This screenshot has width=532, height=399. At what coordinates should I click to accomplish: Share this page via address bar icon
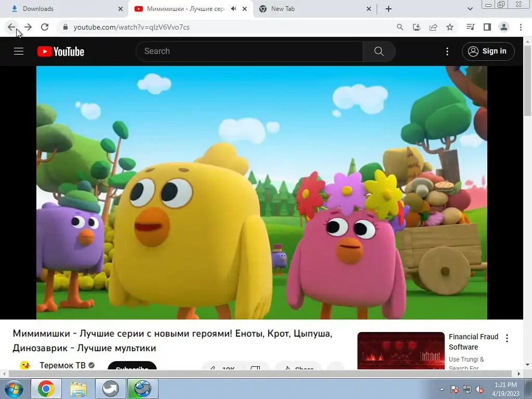point(433,27)
